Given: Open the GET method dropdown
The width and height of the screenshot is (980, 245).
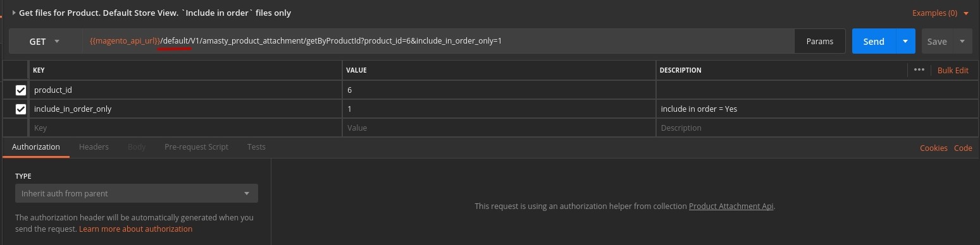Looking at the screenshot, I should point(45,41).
